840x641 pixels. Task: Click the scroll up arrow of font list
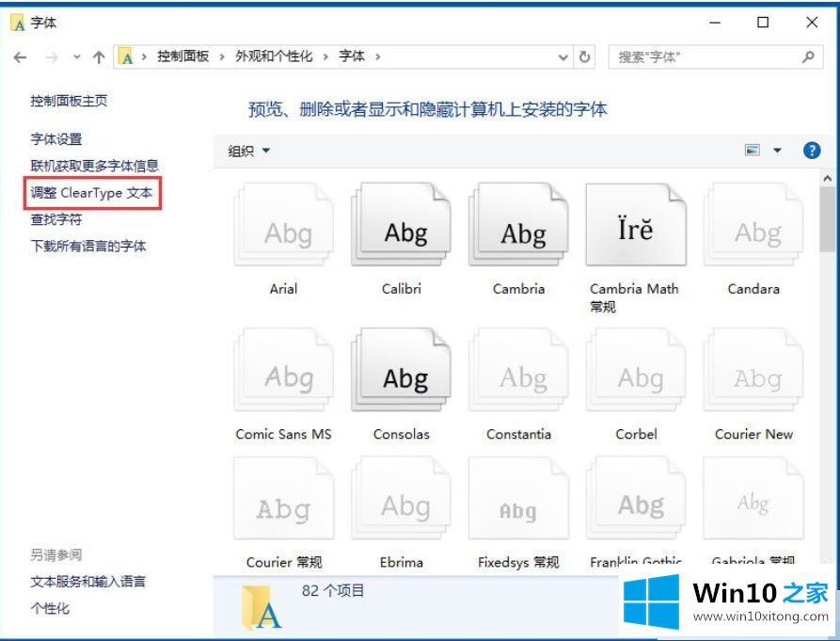pyautogui.click(x=827, y=179)
